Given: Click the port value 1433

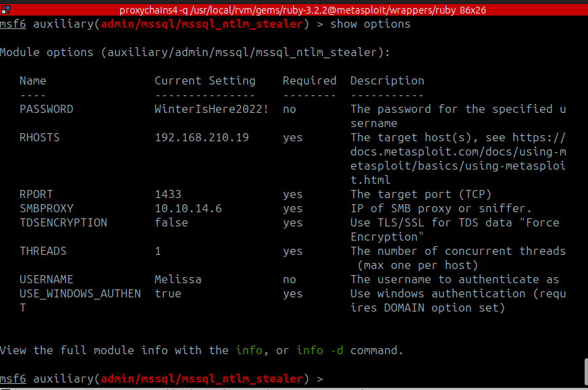Looking at the screenshot, I should click(x=168, y=194).
